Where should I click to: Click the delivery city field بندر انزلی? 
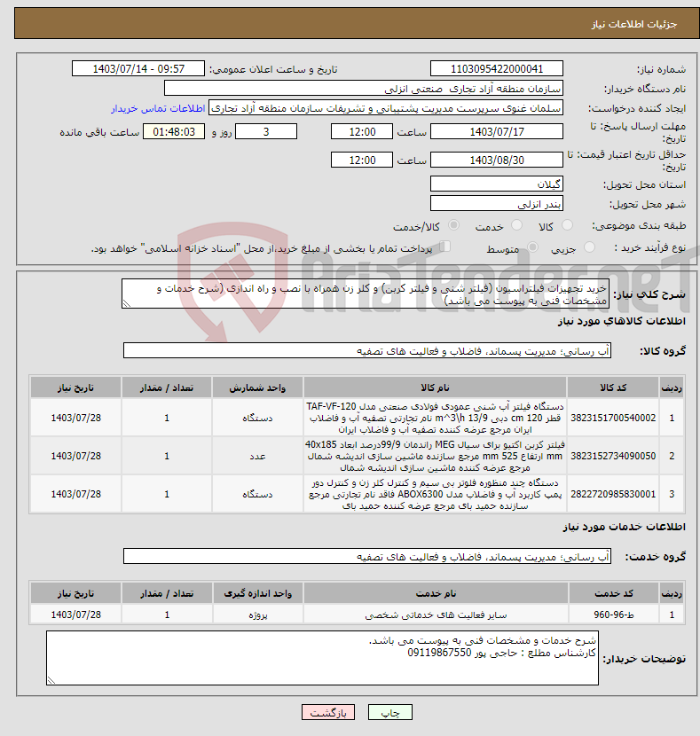496,203
